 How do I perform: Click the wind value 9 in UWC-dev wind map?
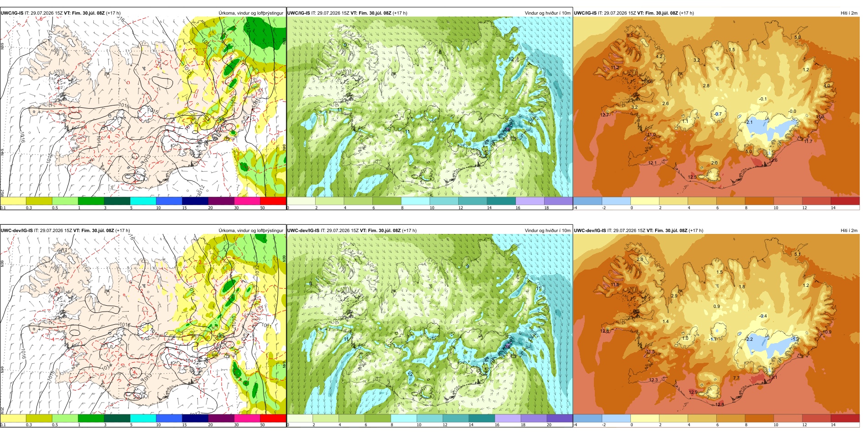(x=467, y=266)
